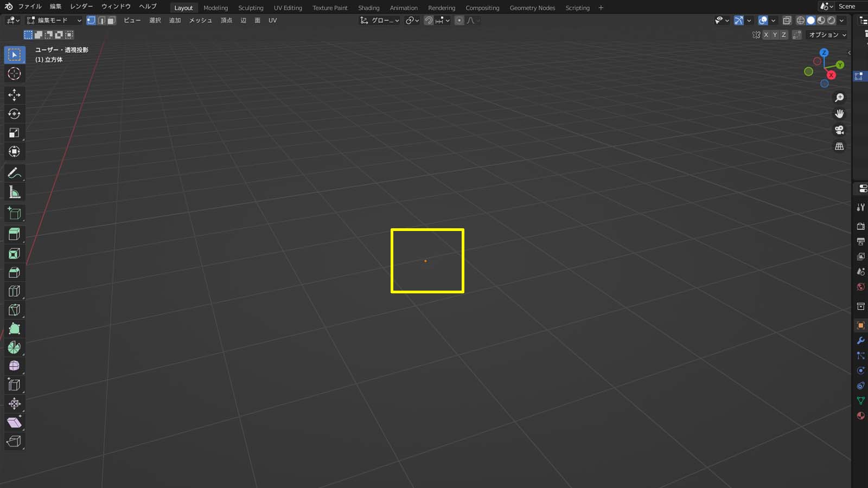Open the ファイル menu
This screenshot has width=868, height=488.
point(30,7)
